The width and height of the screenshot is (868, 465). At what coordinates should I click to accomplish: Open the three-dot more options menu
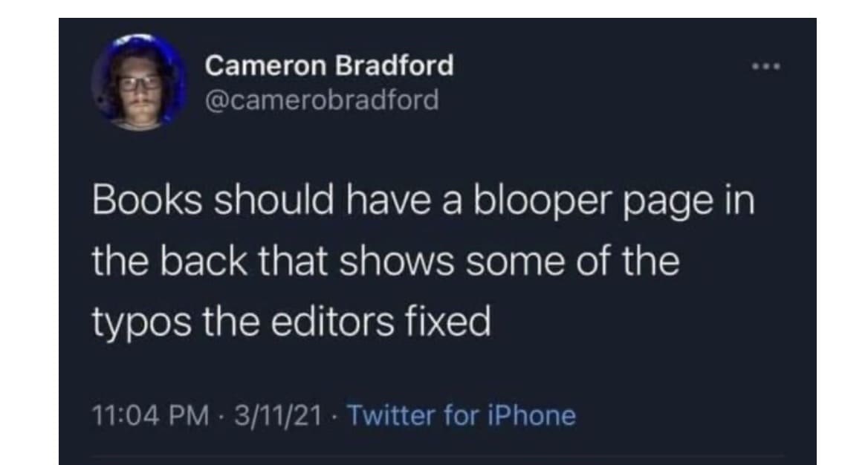coord(766,67)
